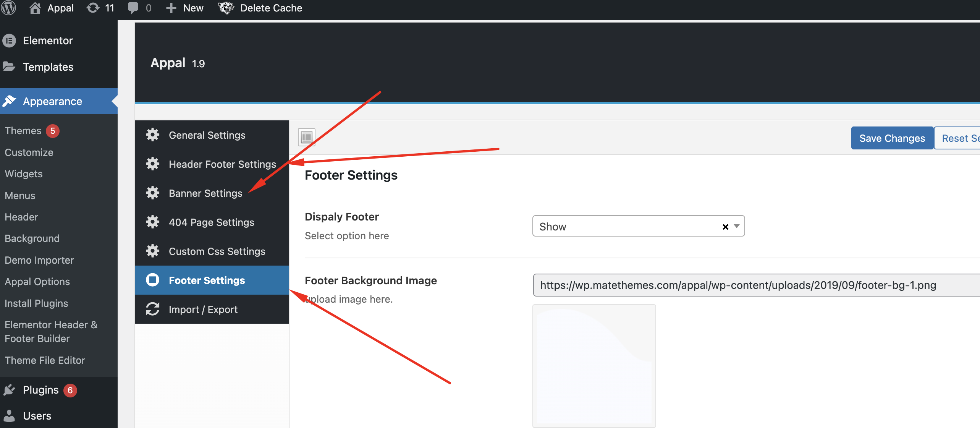Open the comments bubble icon
The height and width of the screenshot is (428, 980).
[133, 8]
